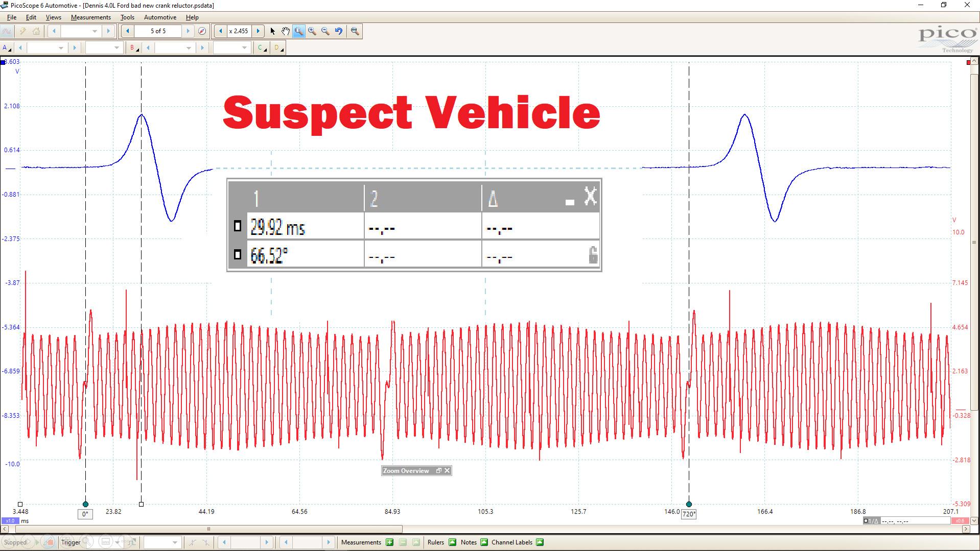Restore the Zoom Overview panel

click(x=438, y=471)
